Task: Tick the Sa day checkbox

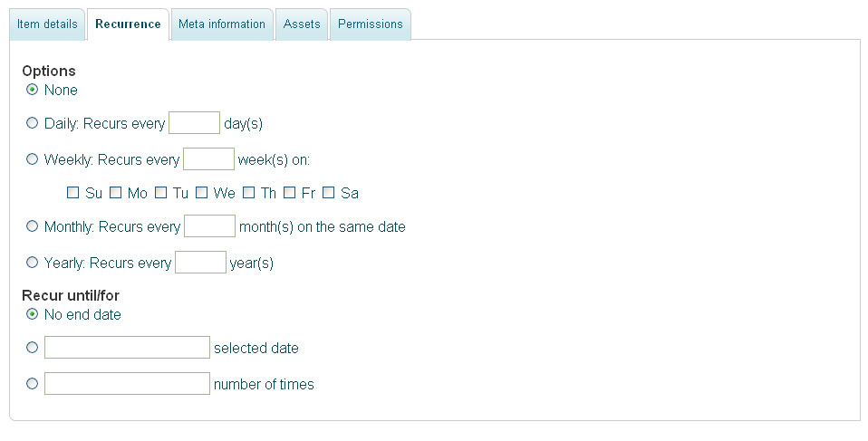Action: click(x=328, y=193)
